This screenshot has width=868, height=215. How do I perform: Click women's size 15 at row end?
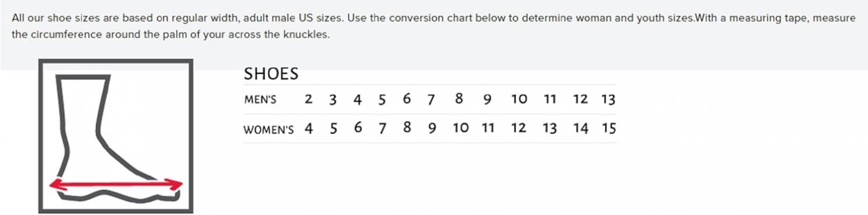coord(609,129)
